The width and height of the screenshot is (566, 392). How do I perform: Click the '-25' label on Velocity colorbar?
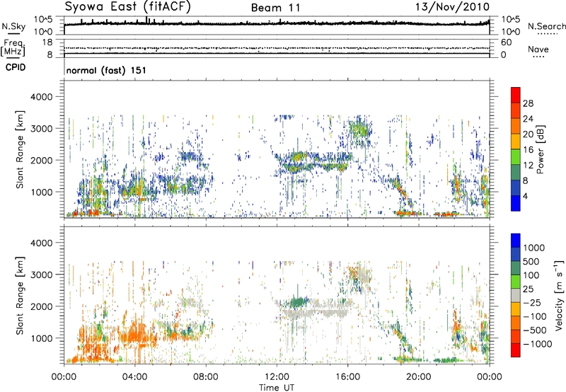[x=531, y=303]
